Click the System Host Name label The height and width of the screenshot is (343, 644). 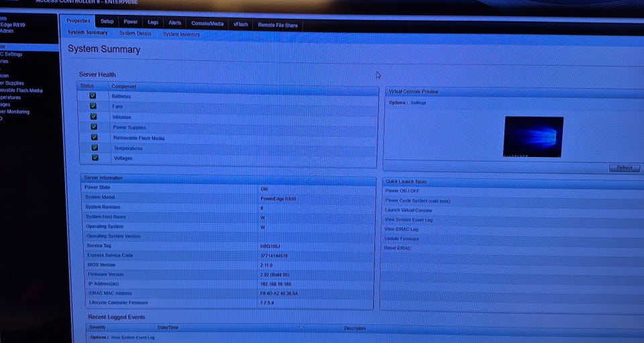[105, 217]
